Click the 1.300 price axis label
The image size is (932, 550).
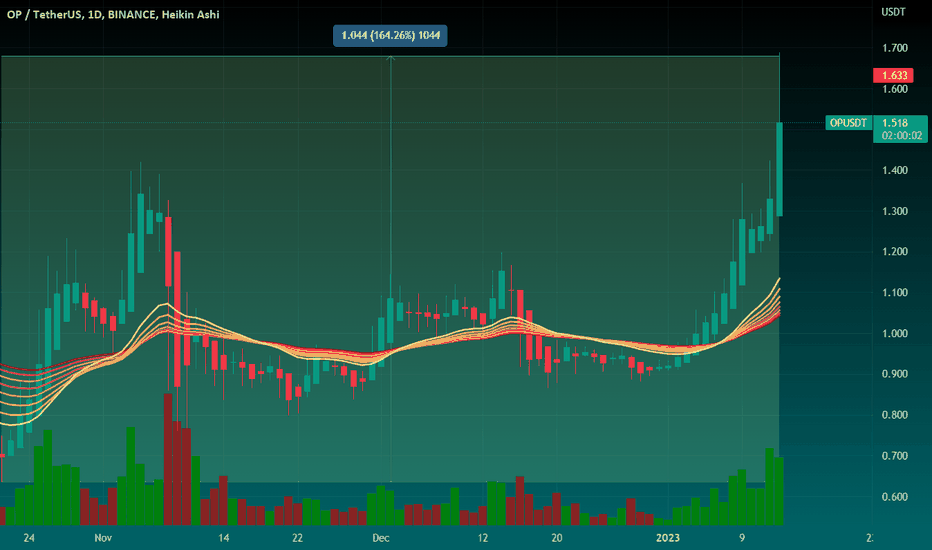895,211
